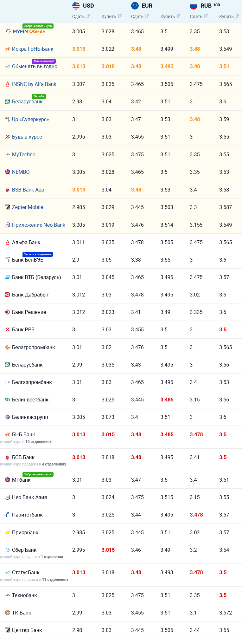Sort by USD sell rate icon
The width and height of the screenshot is (242, 644).
click(x=88, y=16)
